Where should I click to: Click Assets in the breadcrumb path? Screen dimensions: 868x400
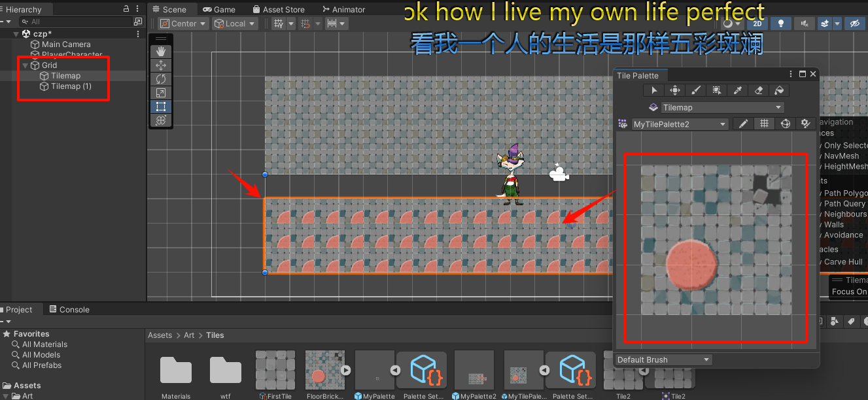click(160, 335)
